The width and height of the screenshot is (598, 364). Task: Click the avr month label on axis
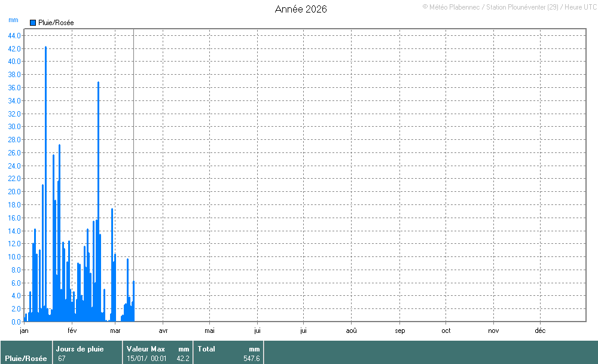point(163,331)
